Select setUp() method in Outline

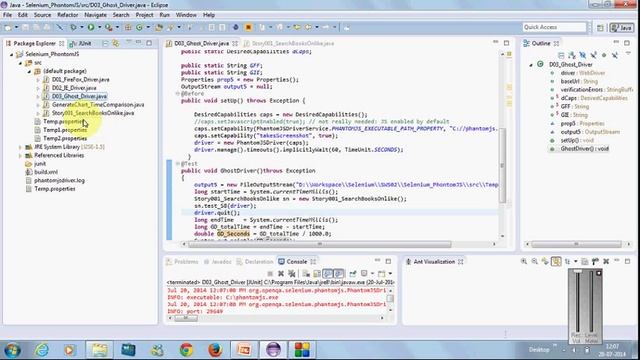tap(577, 140)
